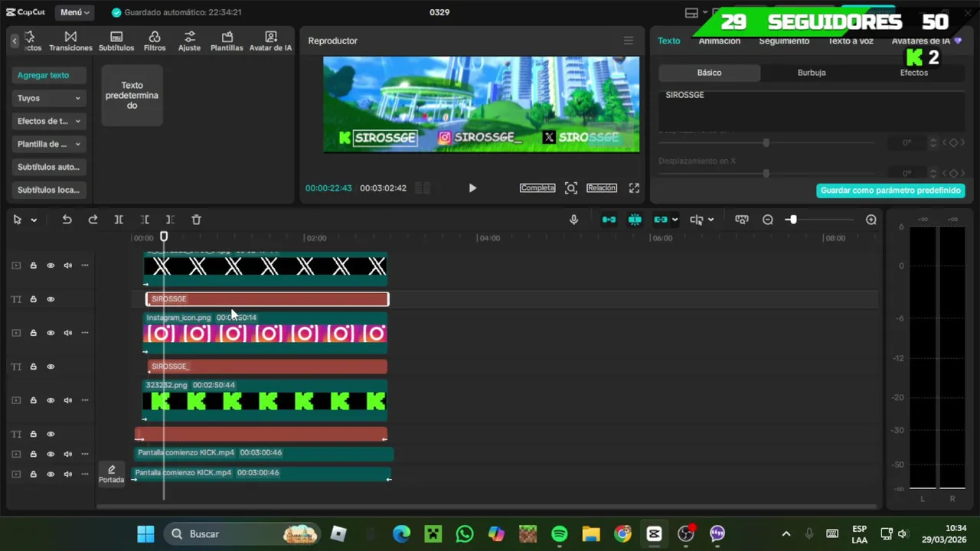Toggle main track magnet snapping

(x=609, y=220)
